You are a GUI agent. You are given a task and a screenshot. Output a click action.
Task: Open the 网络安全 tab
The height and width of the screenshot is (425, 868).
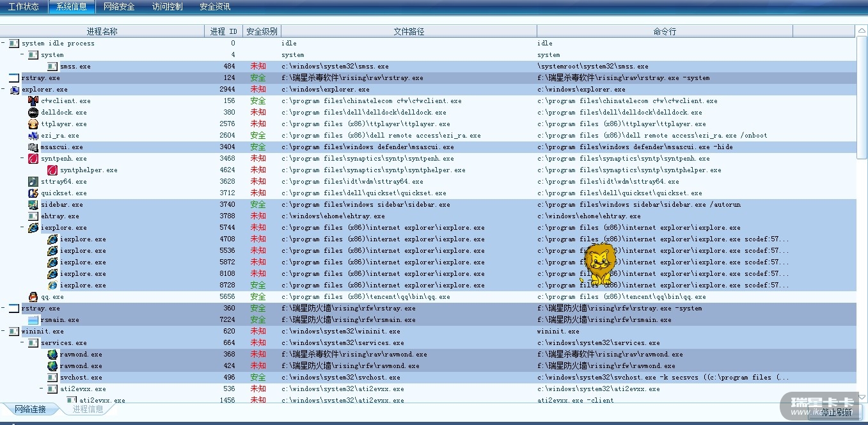click(119, 7)
